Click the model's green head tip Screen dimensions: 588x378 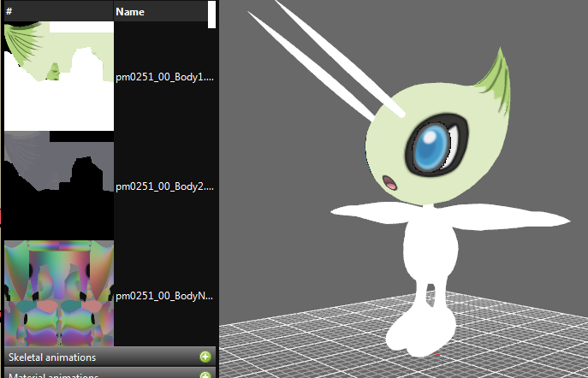click(x=493, y=74)
